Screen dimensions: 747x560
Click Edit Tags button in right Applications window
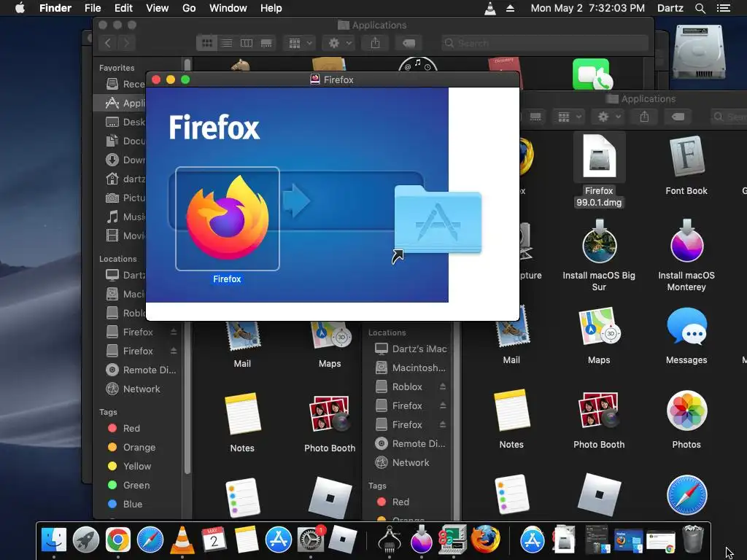(x=678, y=117)
